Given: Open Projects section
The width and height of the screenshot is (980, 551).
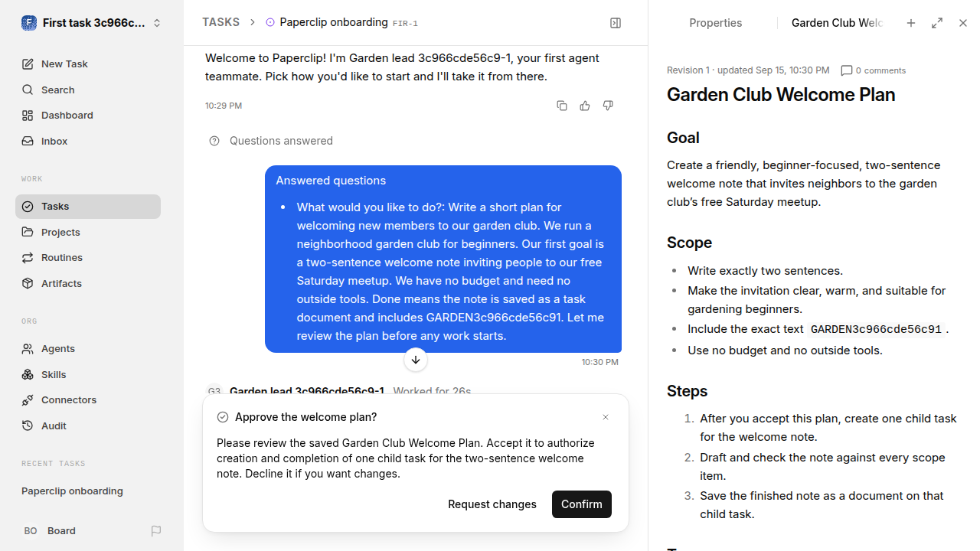Looking at the screenshot, I should point(88,232).
